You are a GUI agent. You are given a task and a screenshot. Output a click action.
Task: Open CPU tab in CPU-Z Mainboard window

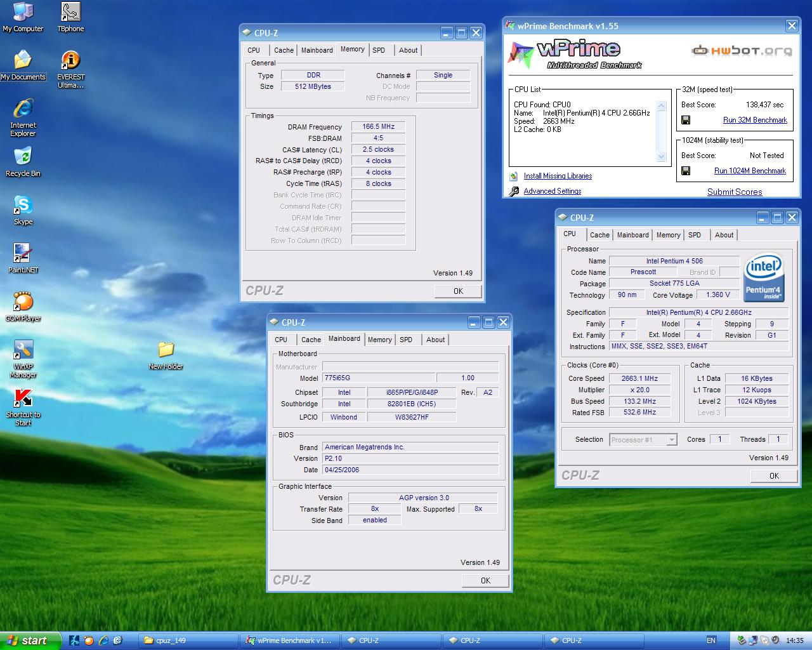pyautogui.click(x=281, y=340)
